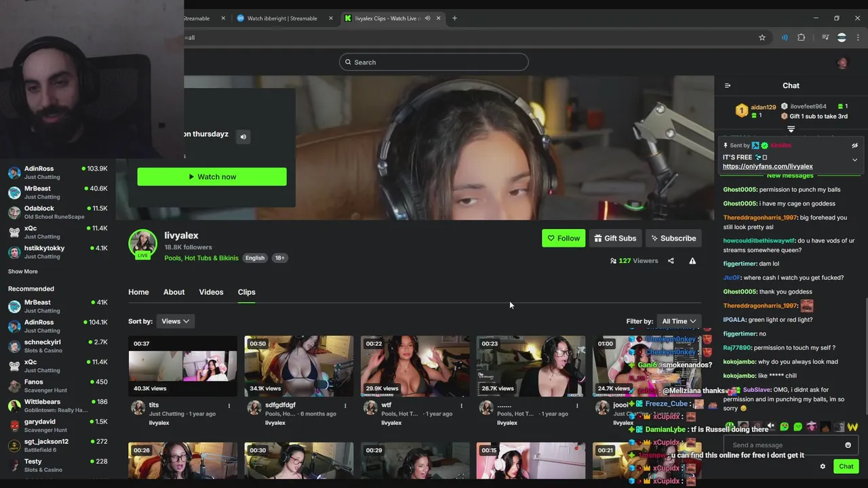868x488 pixels.
Task: Open garydavid channel avatar
Action: click(14, 426)
